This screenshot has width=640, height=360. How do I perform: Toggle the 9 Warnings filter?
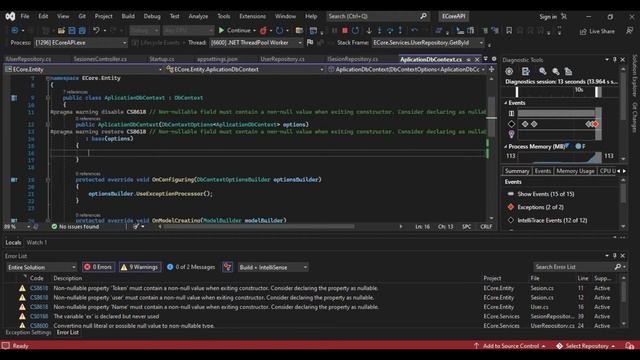140,267
